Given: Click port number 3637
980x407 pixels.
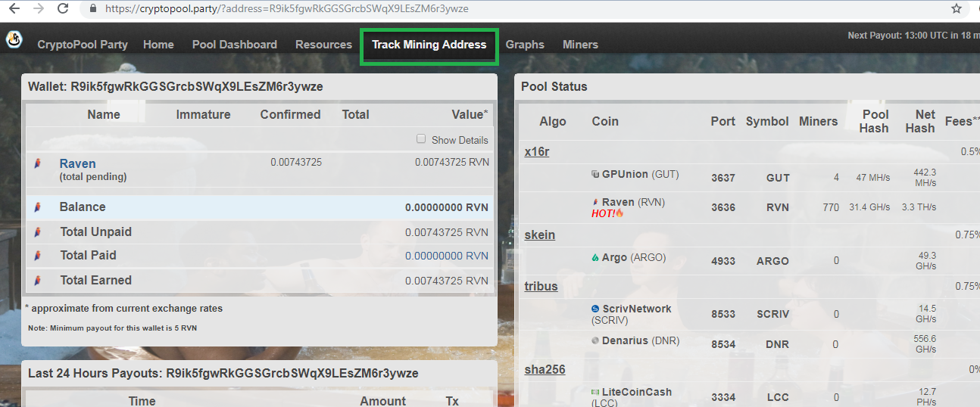Looking at the screenshot, I should 723,178.
